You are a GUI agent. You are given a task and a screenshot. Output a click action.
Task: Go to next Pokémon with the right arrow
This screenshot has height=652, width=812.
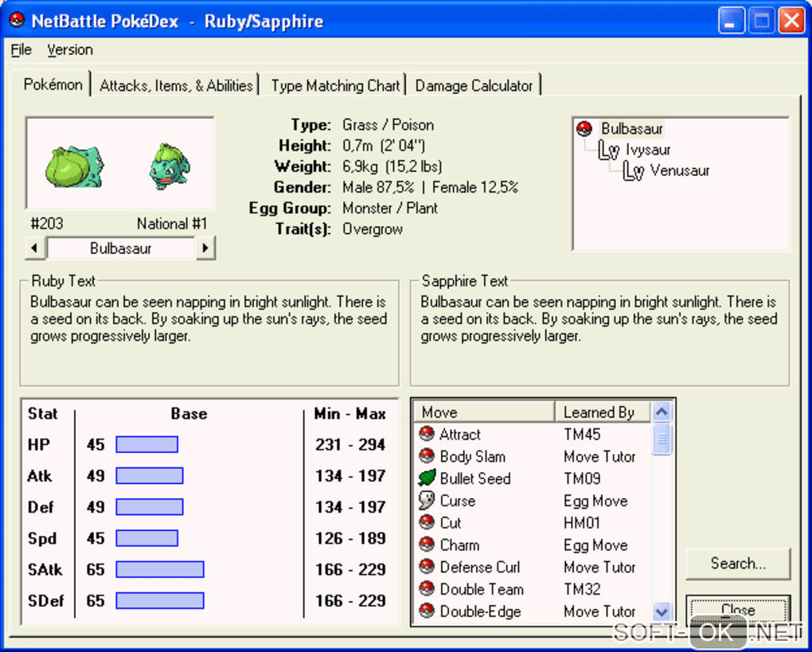205,248
